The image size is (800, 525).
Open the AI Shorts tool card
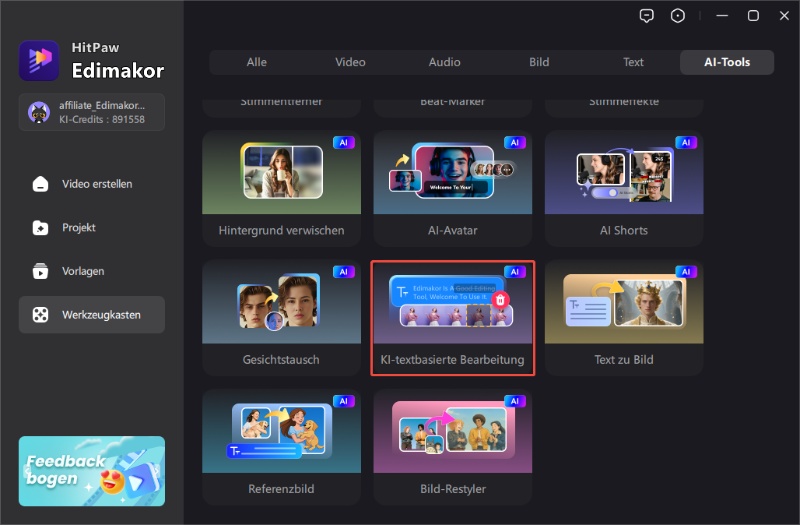623,187
